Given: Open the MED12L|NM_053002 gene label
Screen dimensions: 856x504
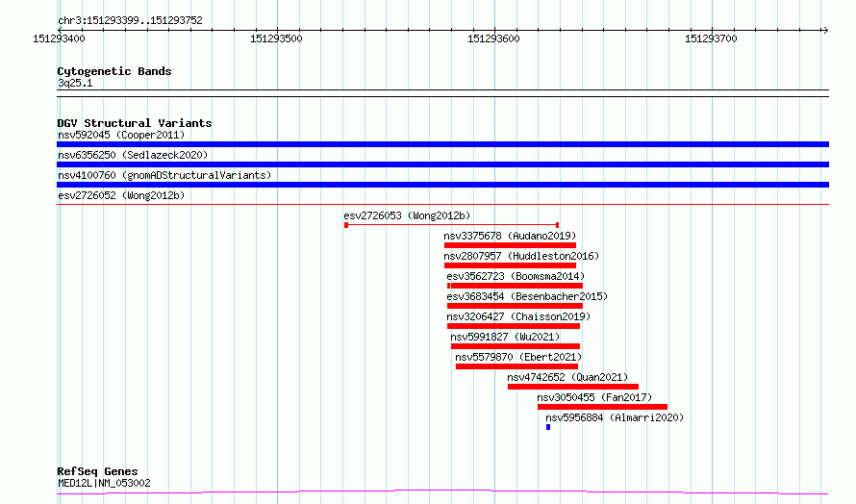Looking at the screenshot, I should coord(104,483).
